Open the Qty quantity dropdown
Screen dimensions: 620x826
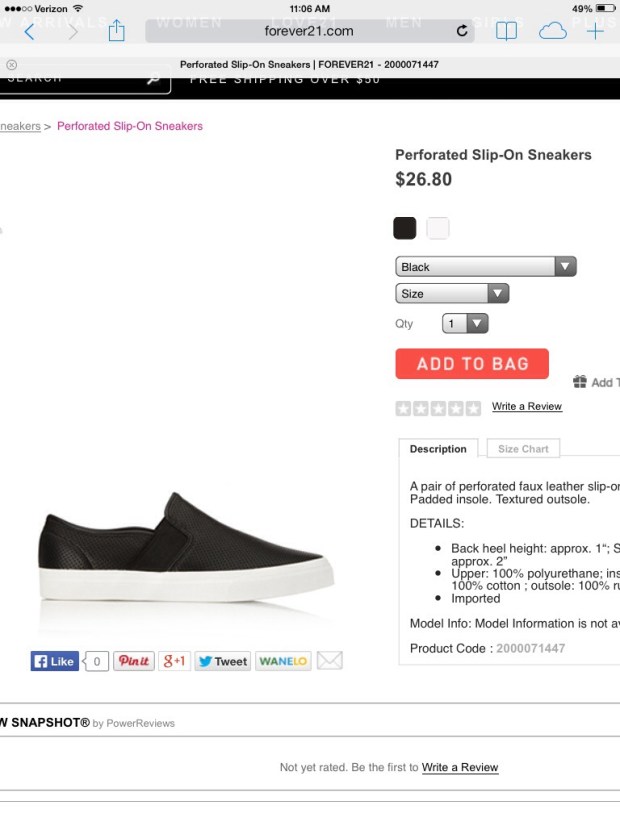465,324
